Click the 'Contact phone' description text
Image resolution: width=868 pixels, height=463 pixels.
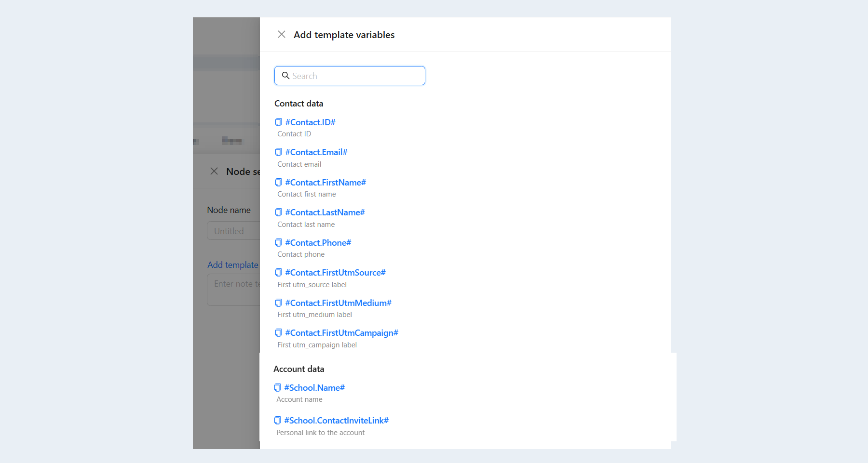[301, 254]
